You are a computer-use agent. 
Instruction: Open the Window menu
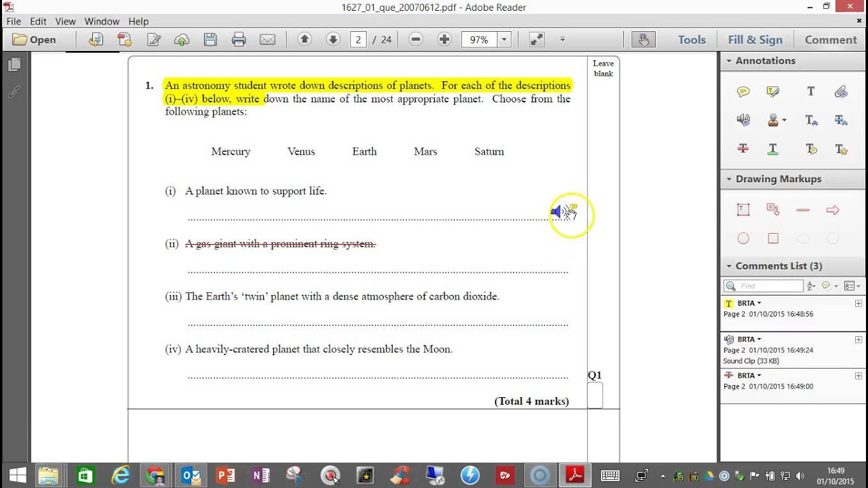pyautogui.click(x=102, y=21)
